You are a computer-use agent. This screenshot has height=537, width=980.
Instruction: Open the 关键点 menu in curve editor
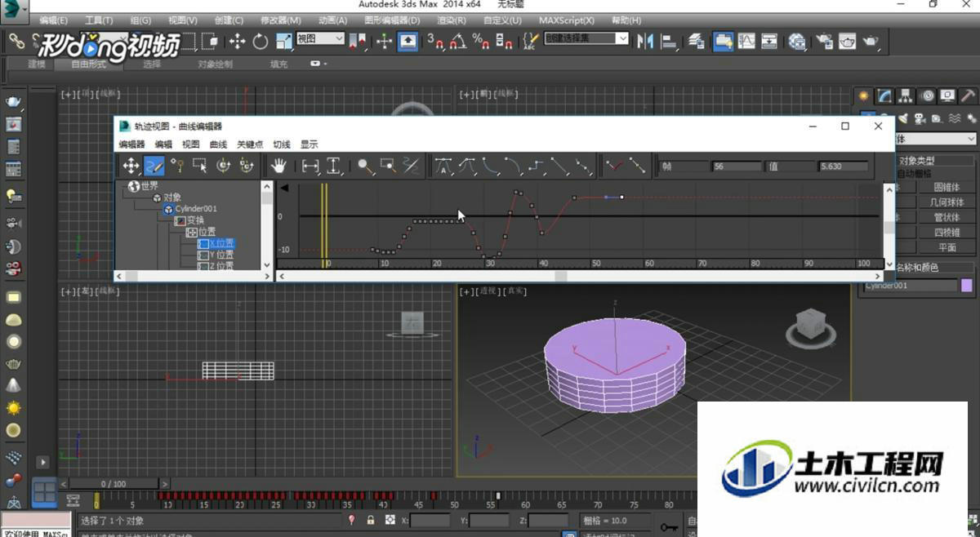tap(250, 144)
